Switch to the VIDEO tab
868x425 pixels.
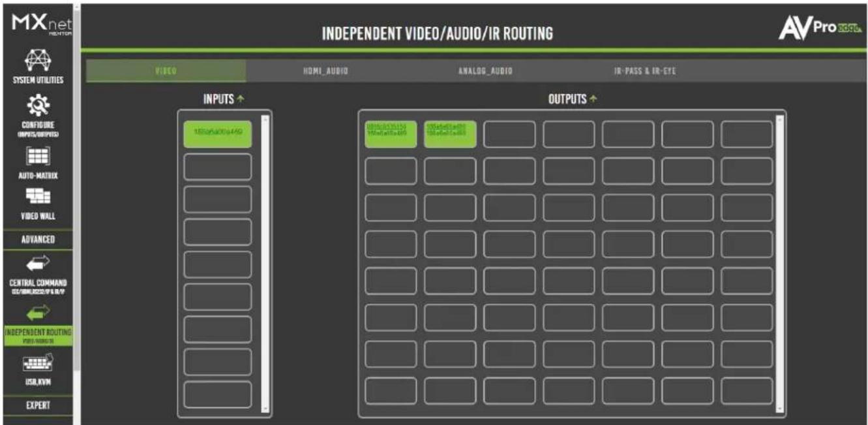coord(166,71)
